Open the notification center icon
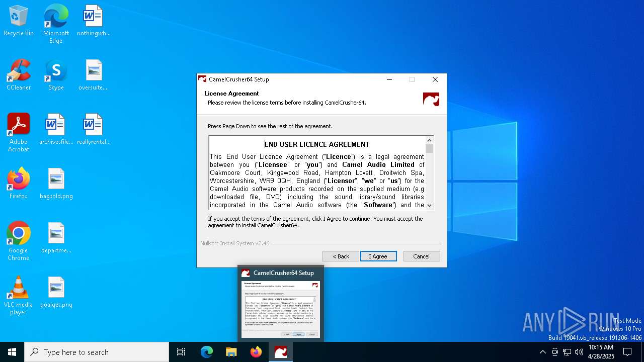 coord(627,352)
